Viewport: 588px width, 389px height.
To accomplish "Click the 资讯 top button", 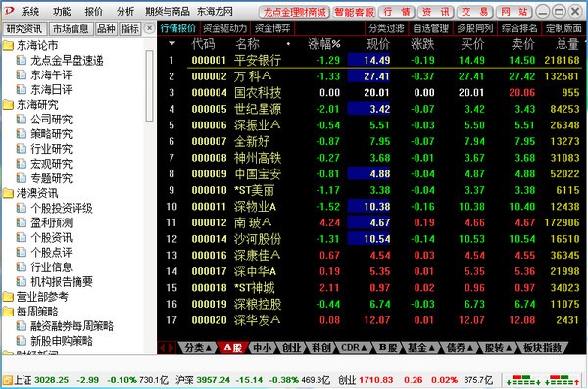I will pyautogui.click(x=436, y=12).
